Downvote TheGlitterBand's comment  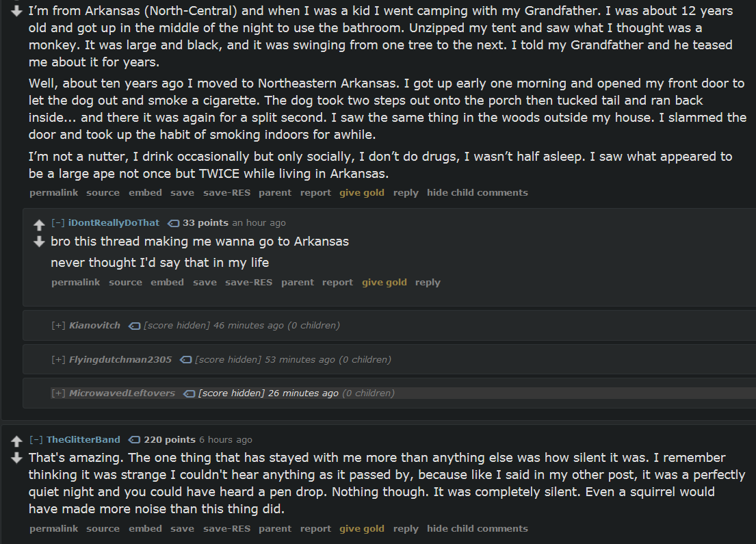click(17, 457)
